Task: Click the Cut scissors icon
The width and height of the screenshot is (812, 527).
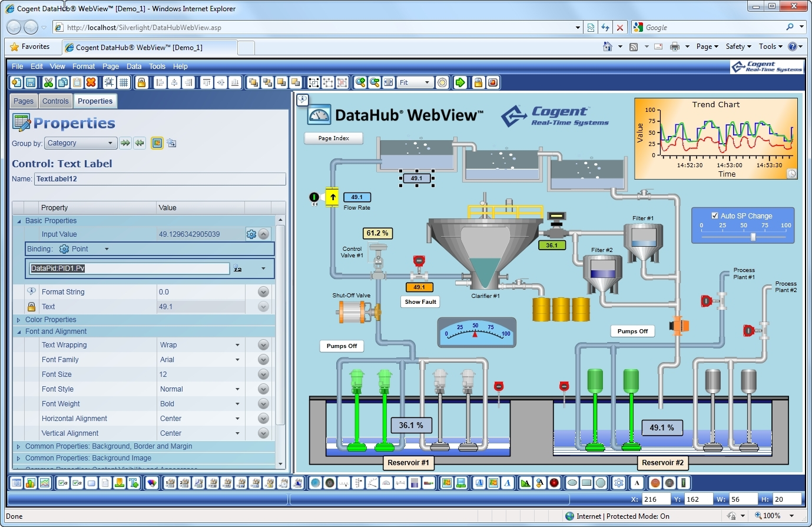Action: (x=48, y=82)
